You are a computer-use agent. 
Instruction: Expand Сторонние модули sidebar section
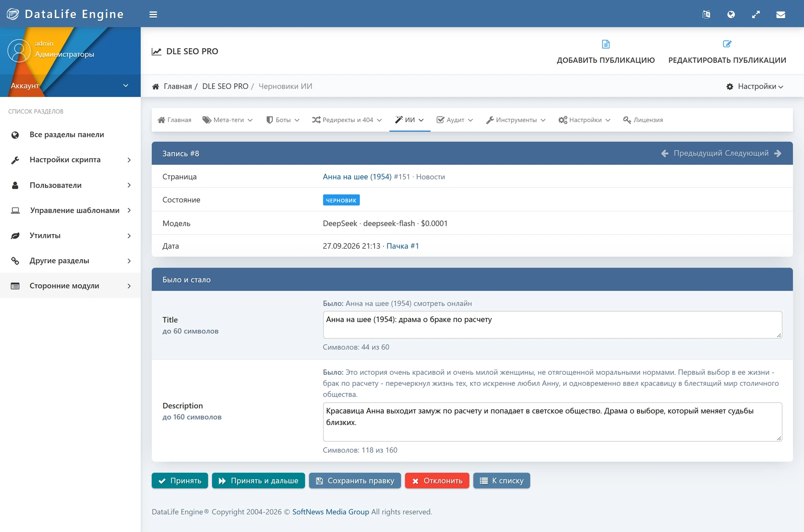coord(70,286)
